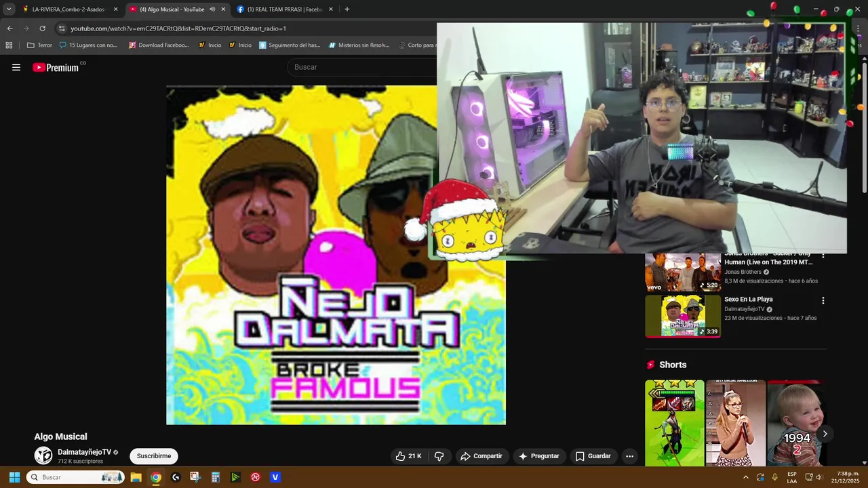Open the DalmatayñejoTV channel avatar
The image size is (868, 488).
tap(43, 455)
